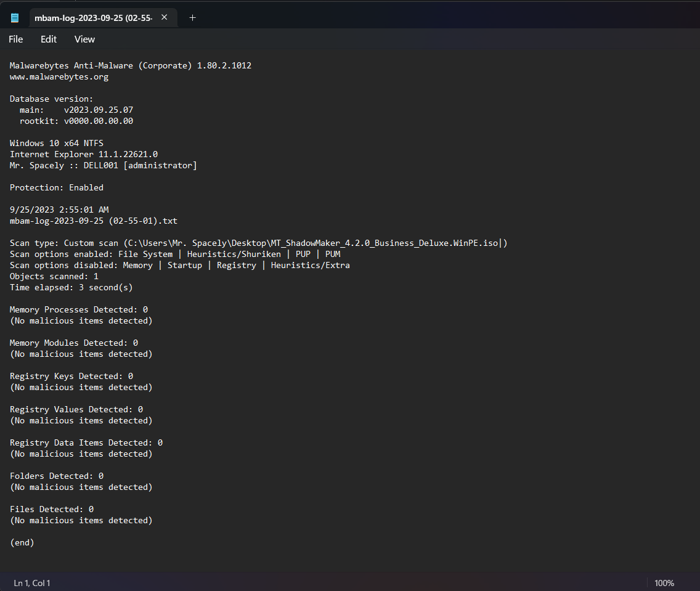Click 'Memory Modules Detected: 0' line
The width and height of the screenshot is (700, 591).
[x=74, y=343]
